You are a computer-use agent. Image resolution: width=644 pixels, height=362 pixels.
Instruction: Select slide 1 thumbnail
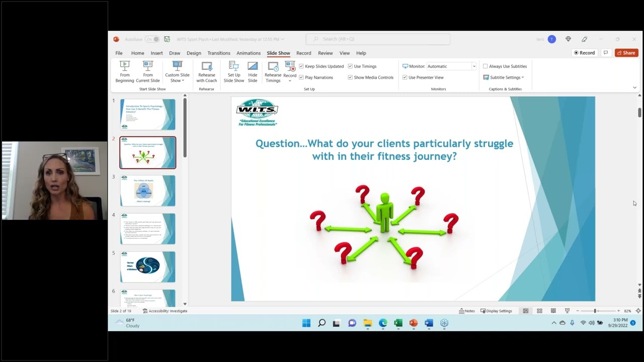pyautogui.click(x=148, y=114)
